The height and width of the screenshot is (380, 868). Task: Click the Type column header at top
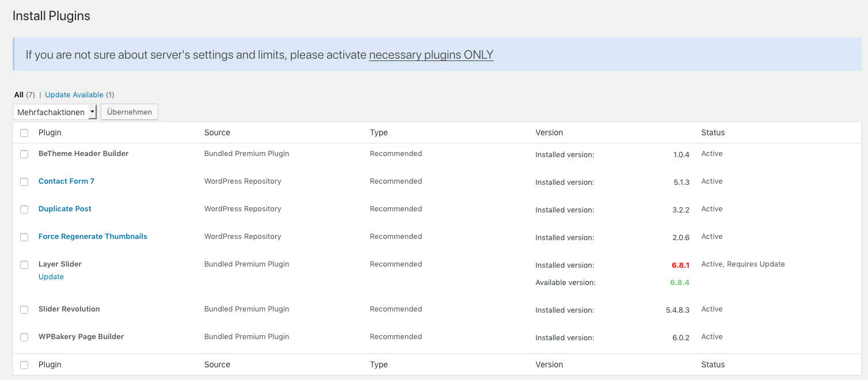379,132
